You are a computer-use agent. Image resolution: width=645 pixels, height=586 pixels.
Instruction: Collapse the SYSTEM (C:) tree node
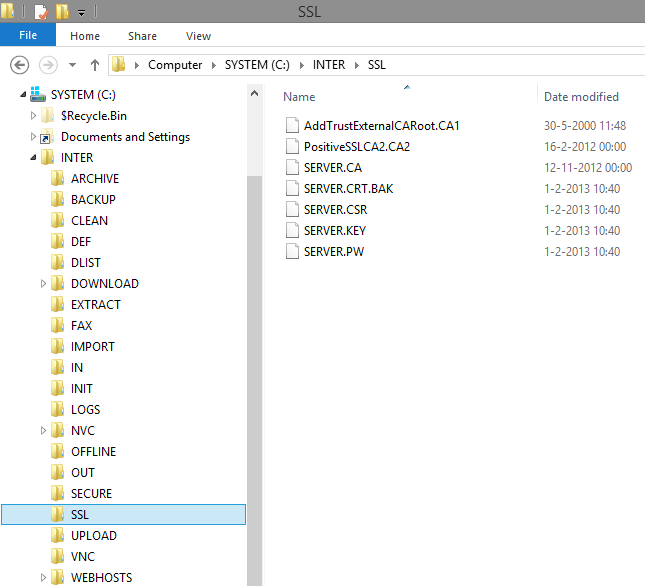point(23,95)
